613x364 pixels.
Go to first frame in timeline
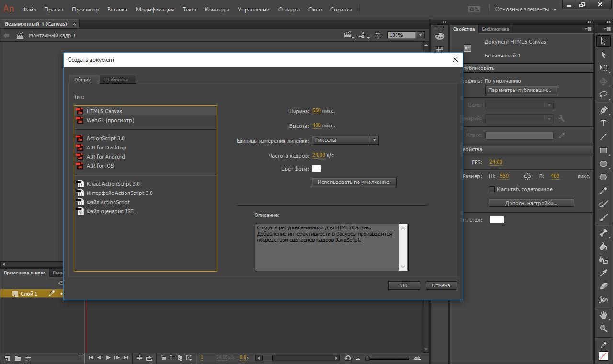[x=91, y=357]
